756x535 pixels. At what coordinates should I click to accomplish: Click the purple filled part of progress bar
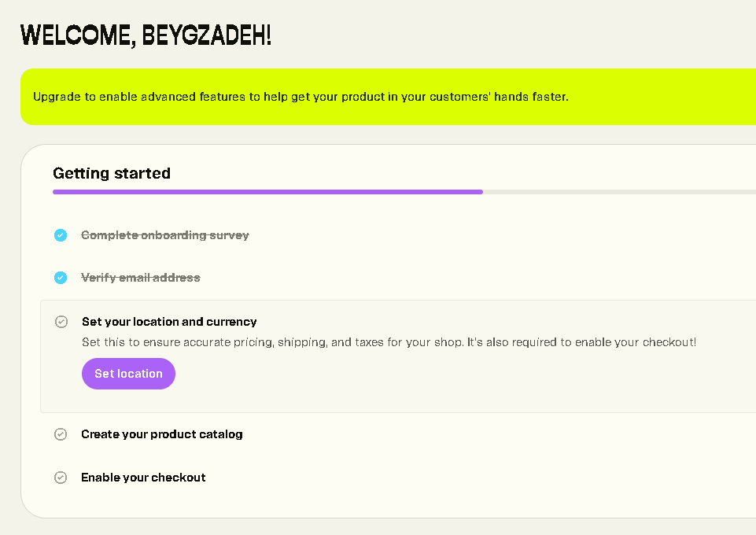(x=267, y=191)
